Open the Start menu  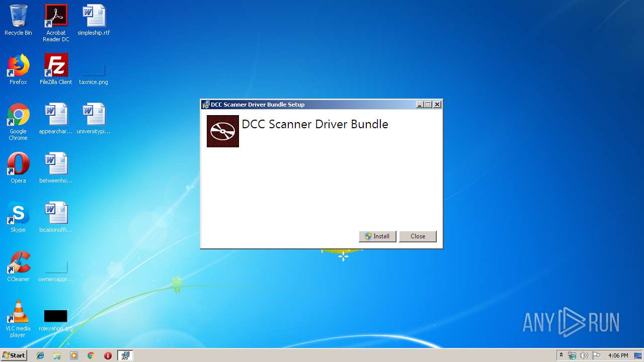pyautogui.click(x=14, y=355)
